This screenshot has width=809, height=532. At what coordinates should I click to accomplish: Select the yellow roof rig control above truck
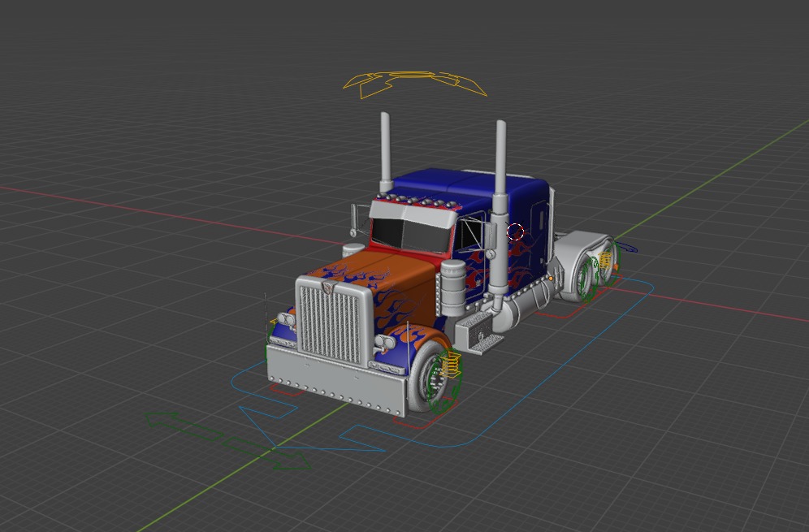click(415, 84)
